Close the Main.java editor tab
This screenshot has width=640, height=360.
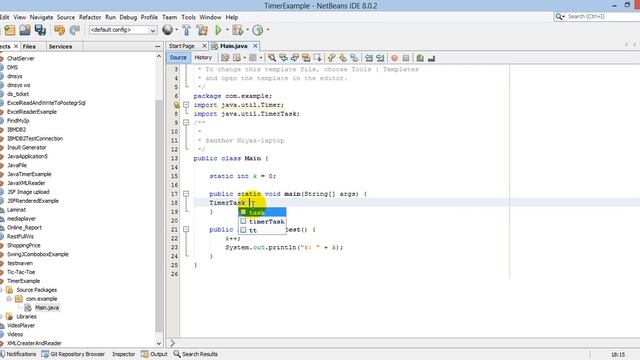[x=255, y=46]
